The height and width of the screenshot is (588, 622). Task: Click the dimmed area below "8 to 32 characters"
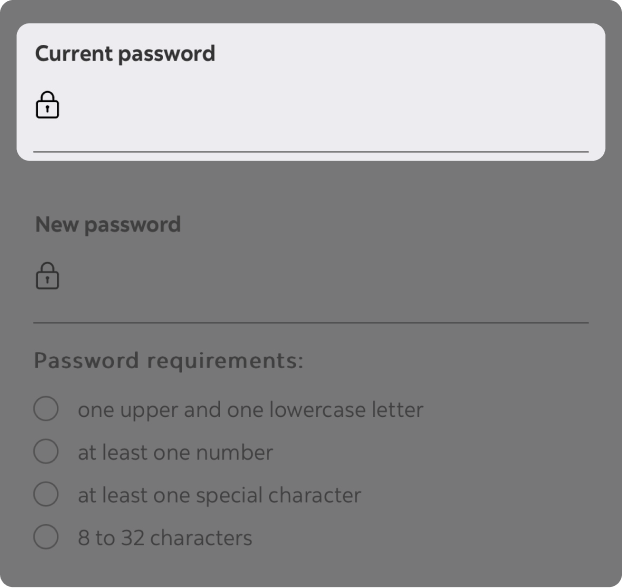(x=311, y=570)
